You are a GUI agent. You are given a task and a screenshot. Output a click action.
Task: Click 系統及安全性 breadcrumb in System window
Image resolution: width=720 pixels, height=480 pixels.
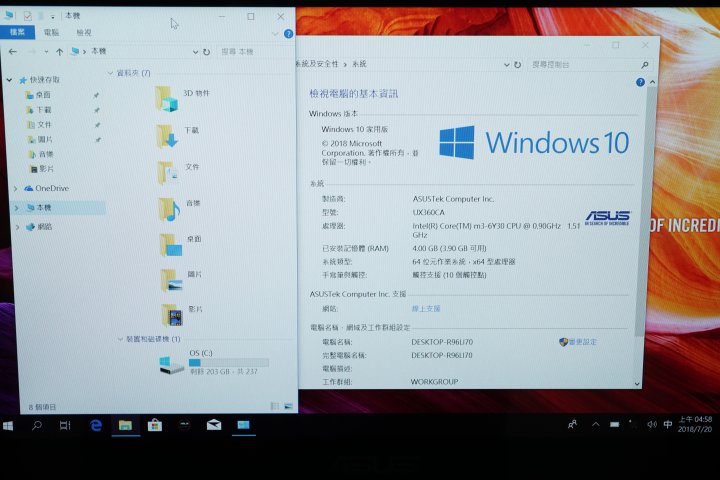pos(317,64)
